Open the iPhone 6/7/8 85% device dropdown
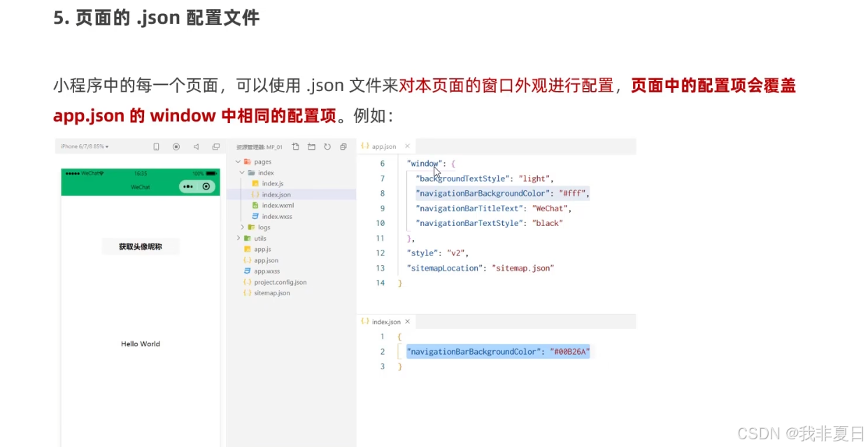 (85, 147)
